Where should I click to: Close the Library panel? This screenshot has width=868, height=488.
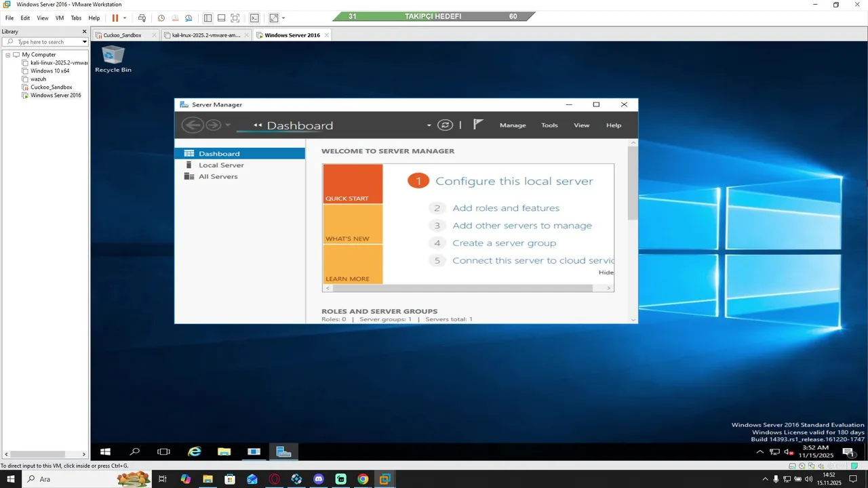click(x=85, y=31)
